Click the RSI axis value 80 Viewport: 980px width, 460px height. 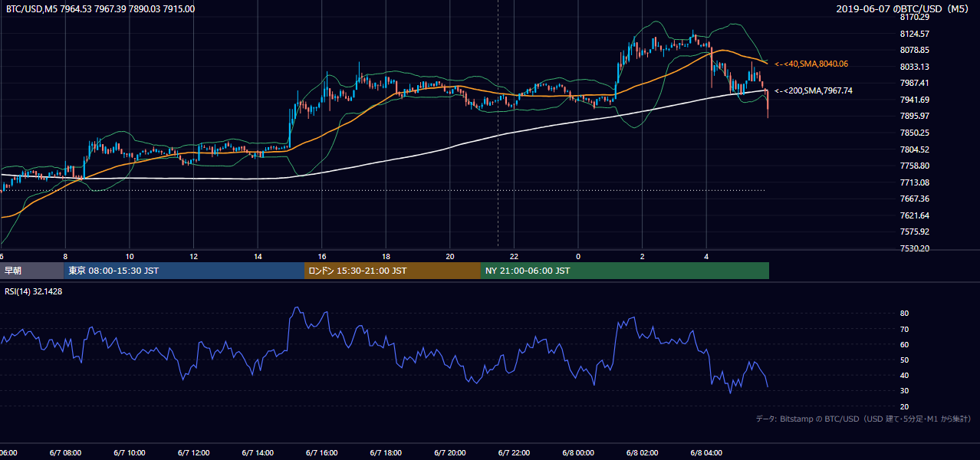(x=904, y=314)
